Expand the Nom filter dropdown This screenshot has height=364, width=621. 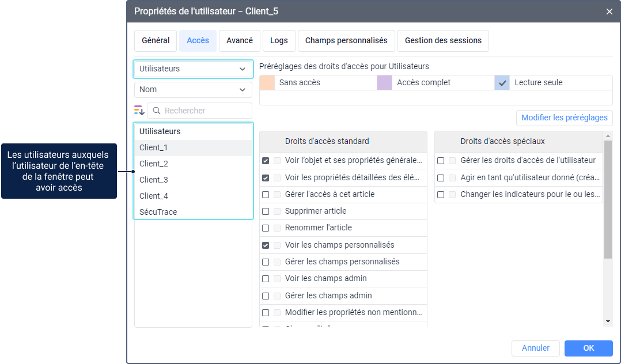tap(193, 90)
